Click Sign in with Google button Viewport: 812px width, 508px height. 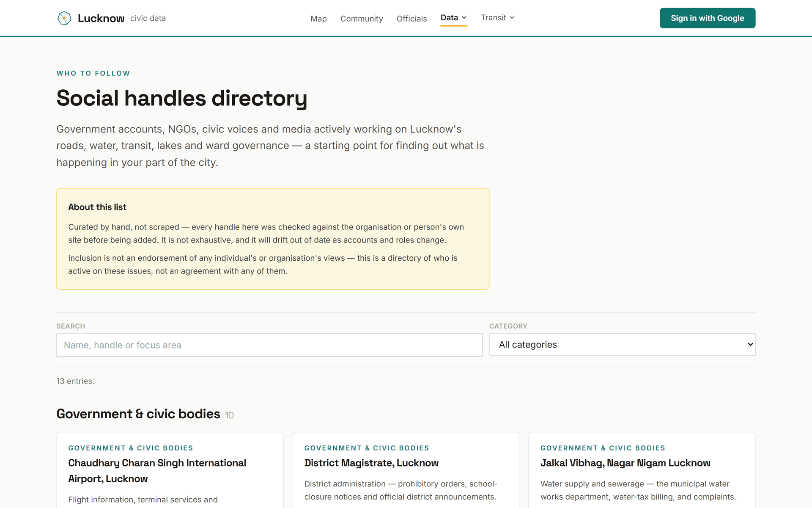click(x=707, y=18)
